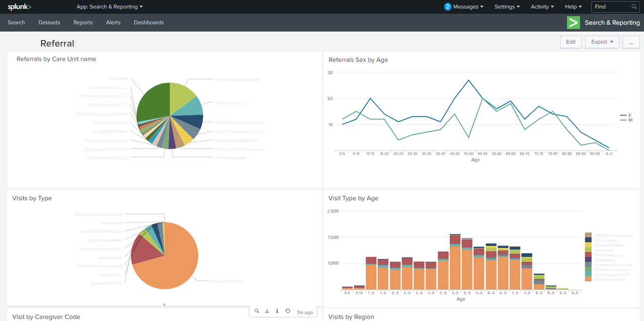644x321 pixels.
Task: Click the Edit button
Action: point(571,42)
